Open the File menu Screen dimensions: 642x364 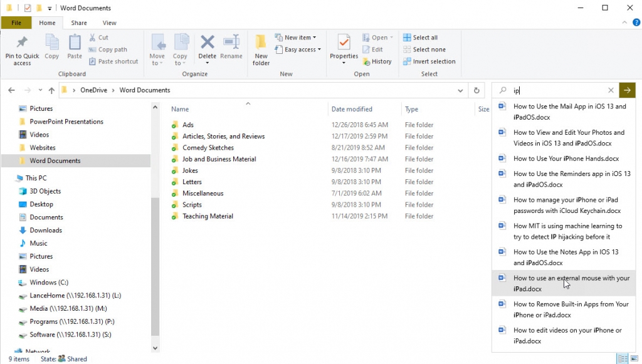coord(16,22)
